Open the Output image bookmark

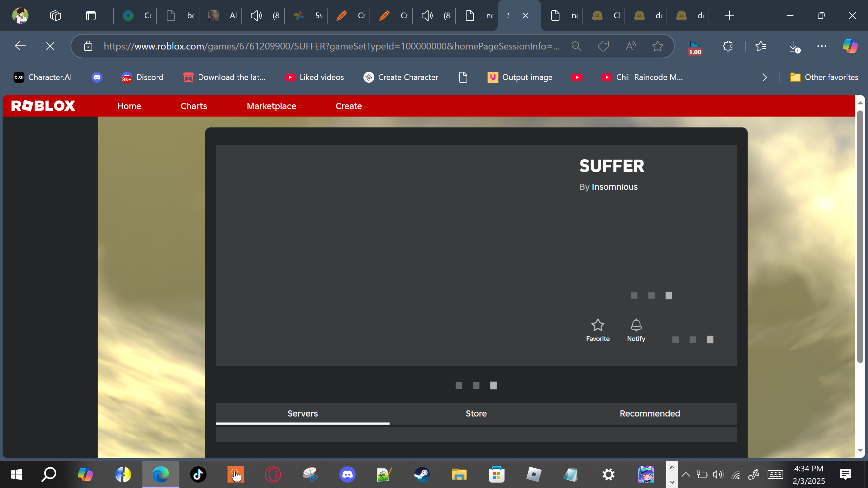tap(520, 77)
